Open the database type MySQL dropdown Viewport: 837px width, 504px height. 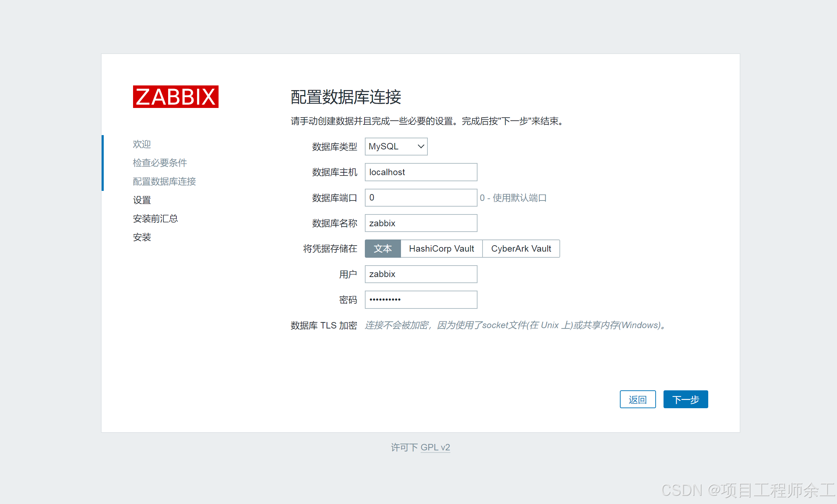coord(391,147)
